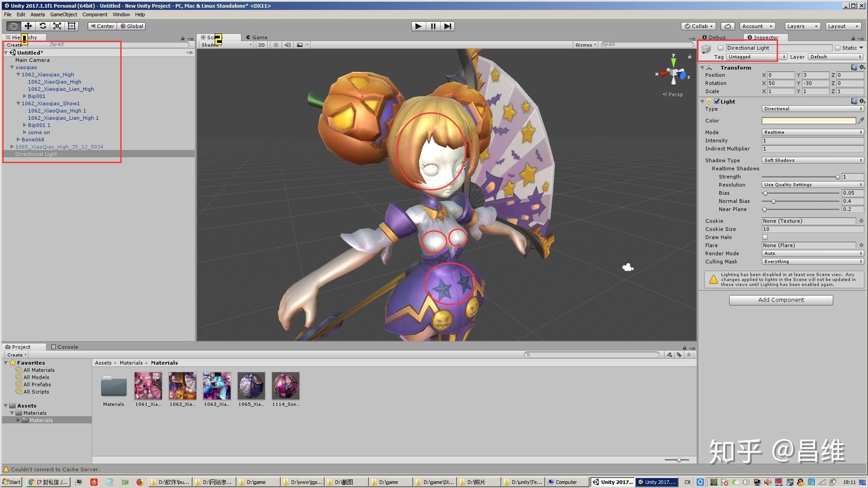Toggle the scene gizmo lock

click(689, 56)
